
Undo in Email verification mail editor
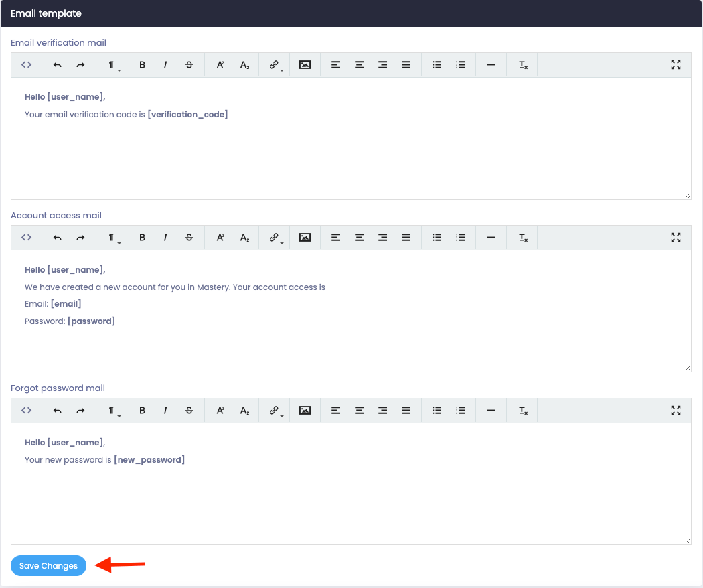(x=57, y=65)
